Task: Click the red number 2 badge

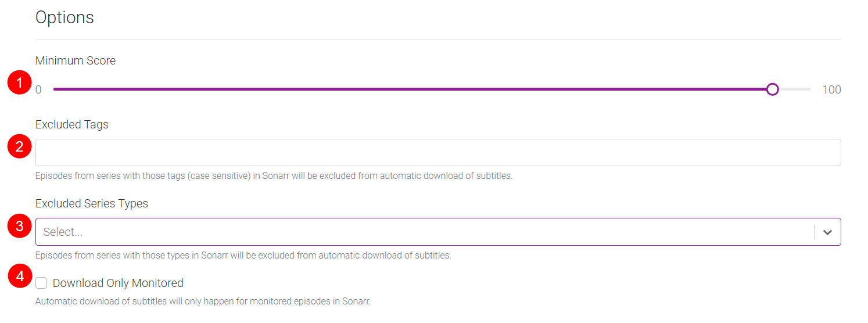Action: click(x=19, y=146)
